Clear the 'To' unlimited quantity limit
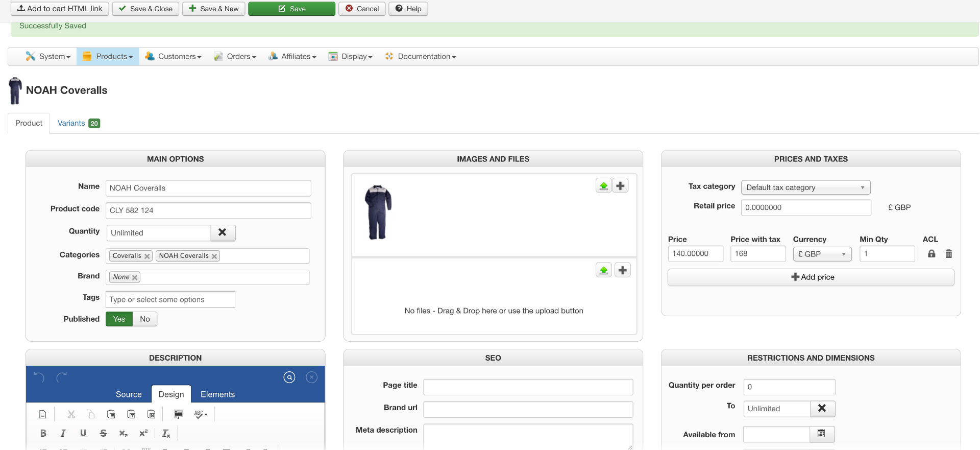 pos(822,409)
